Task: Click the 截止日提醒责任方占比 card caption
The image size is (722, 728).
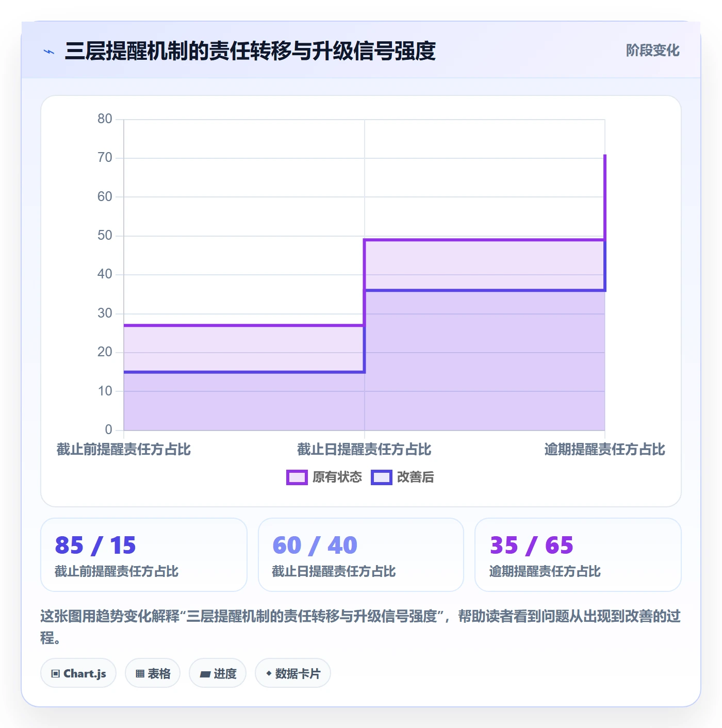Action: pos(334,571)
